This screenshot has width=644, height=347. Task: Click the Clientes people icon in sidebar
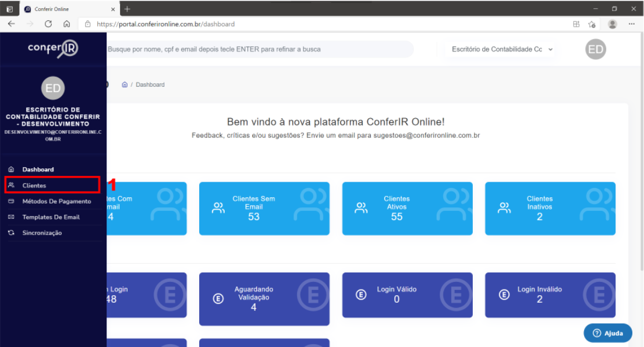(x=11, y=185)
